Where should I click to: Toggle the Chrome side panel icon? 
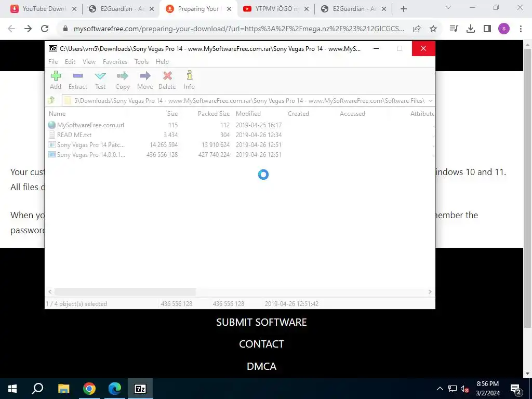[487, 29]
